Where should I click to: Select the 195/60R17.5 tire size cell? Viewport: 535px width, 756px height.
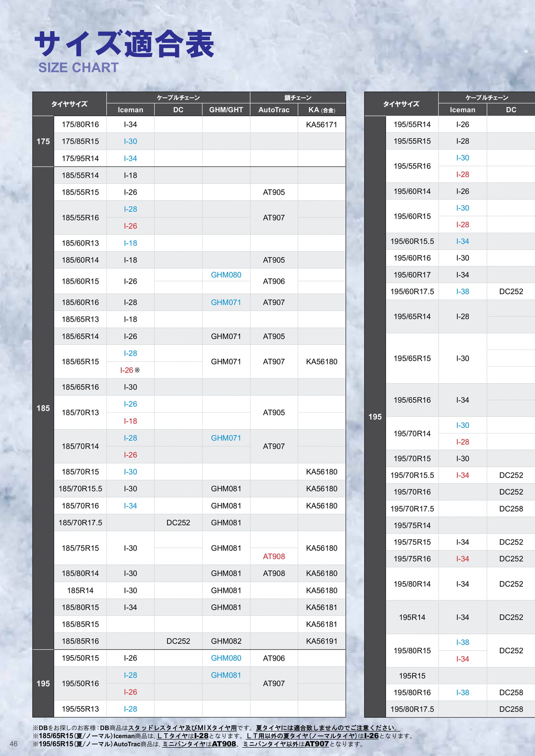(x=412, y=291)
